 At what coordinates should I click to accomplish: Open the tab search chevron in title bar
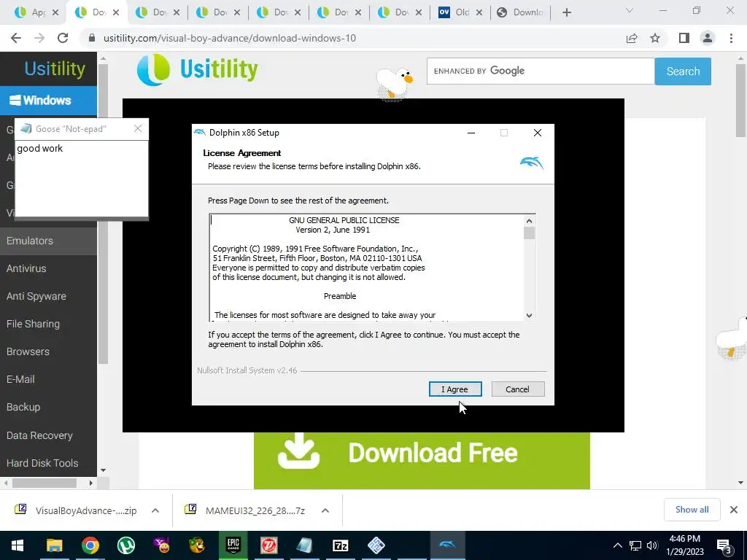[x=630, y=10]
